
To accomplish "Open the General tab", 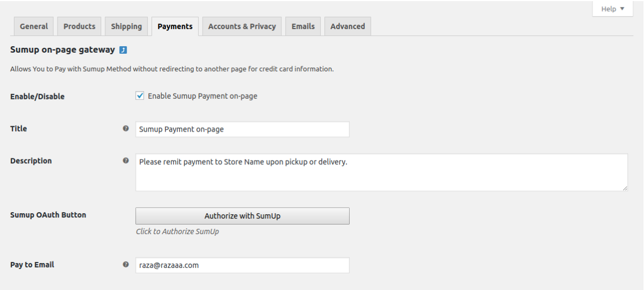I will pos(34,26).
